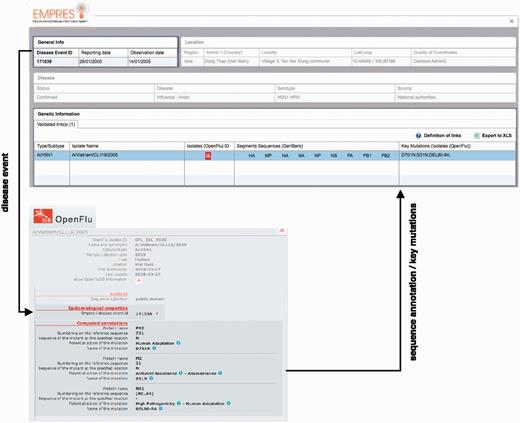Expand show OpenFluDB information button

[x=139, y=280]
